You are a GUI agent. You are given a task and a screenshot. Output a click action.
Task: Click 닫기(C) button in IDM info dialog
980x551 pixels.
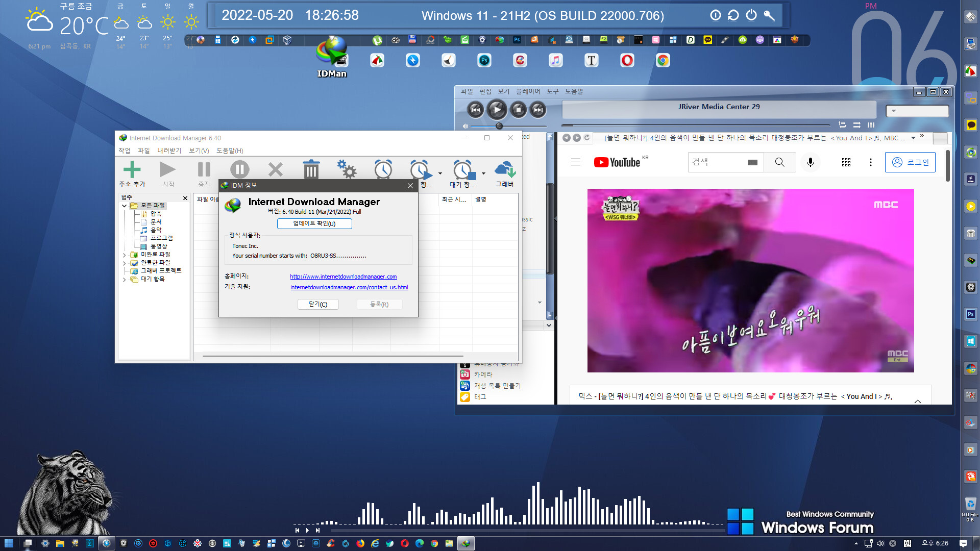click(x=318, y=304)
